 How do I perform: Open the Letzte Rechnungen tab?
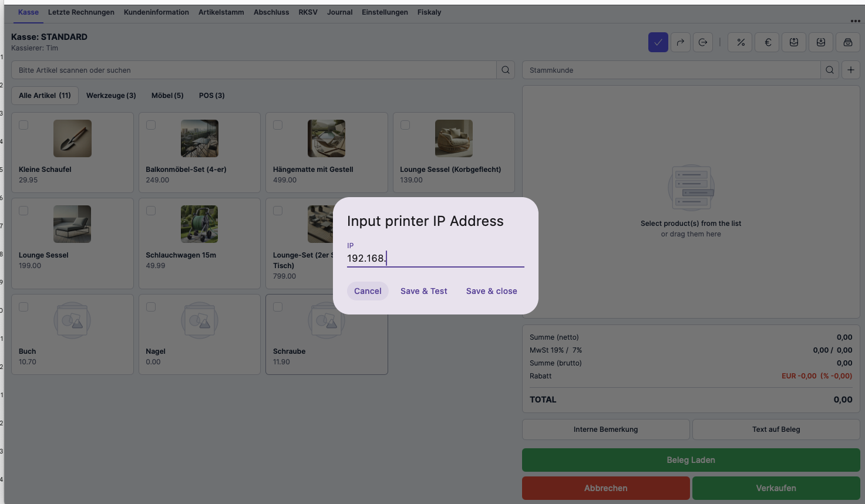point(81,12)
